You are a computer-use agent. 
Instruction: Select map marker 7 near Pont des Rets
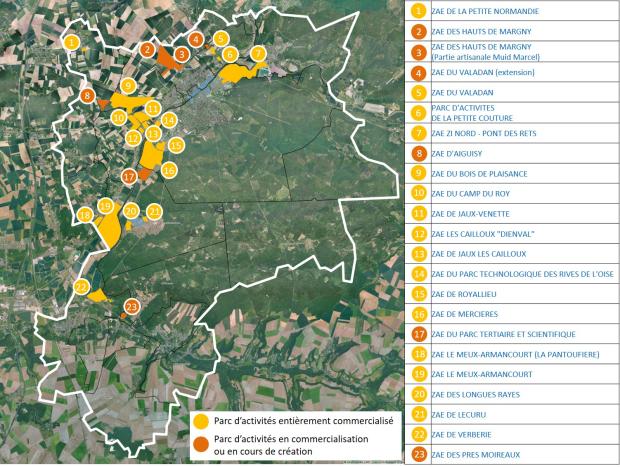[258, 53]
